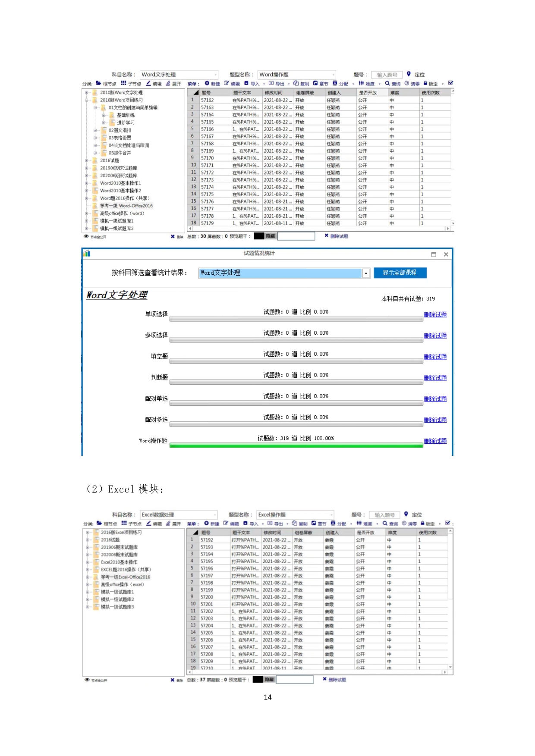Click the preview text box beside 隐藏 in the Word window
535x756 pixels.
click(x=296, y=236)
